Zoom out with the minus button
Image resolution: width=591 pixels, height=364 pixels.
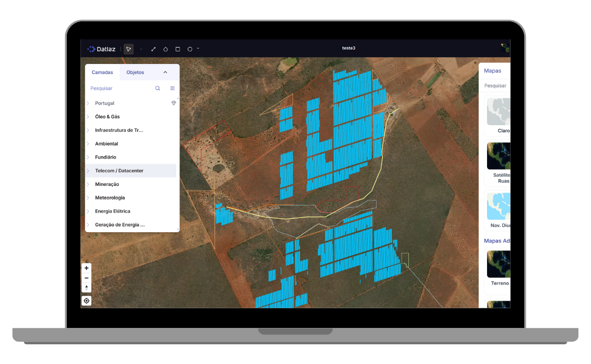click(86, 278)
